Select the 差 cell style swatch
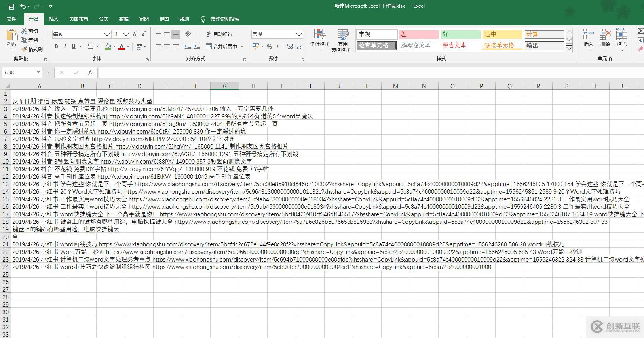 (418, 34)
